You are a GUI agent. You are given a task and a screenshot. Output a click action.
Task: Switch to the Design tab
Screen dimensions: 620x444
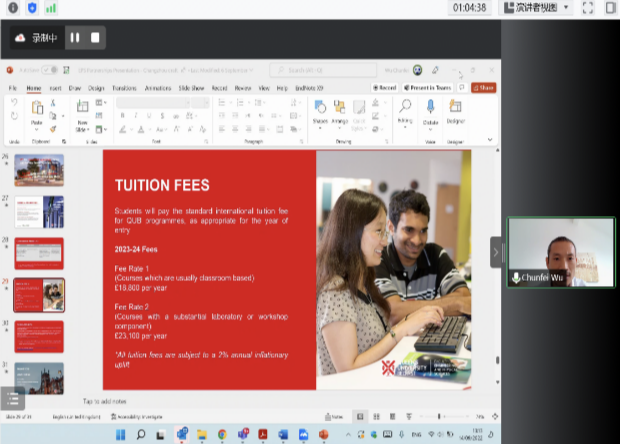coord(96,88)
